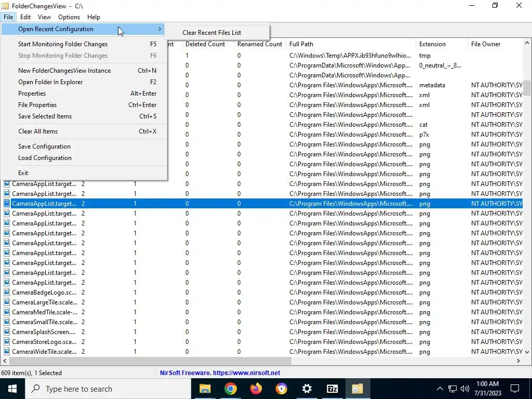Sort by Deleted Count column header
The width and height of the screenshot is (532, 399).
pyautogui.click(x=208, y=44)
